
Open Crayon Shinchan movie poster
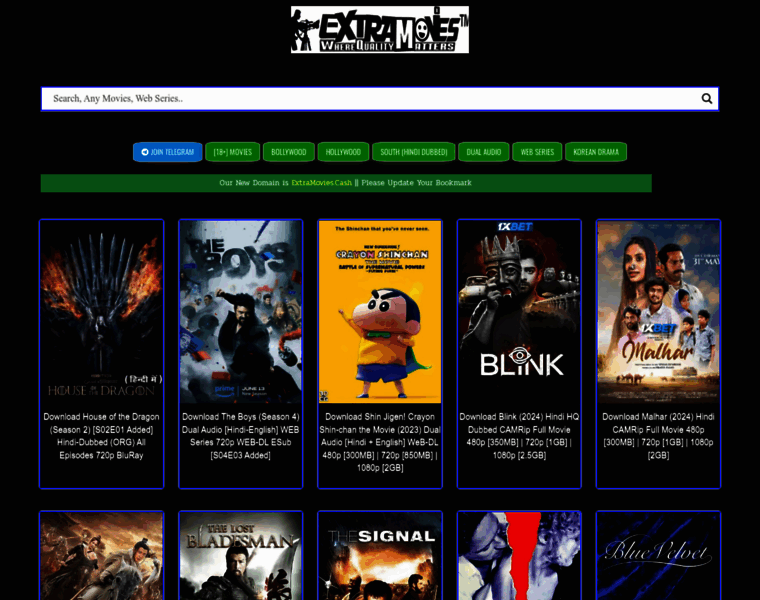[x=380, y=312]
